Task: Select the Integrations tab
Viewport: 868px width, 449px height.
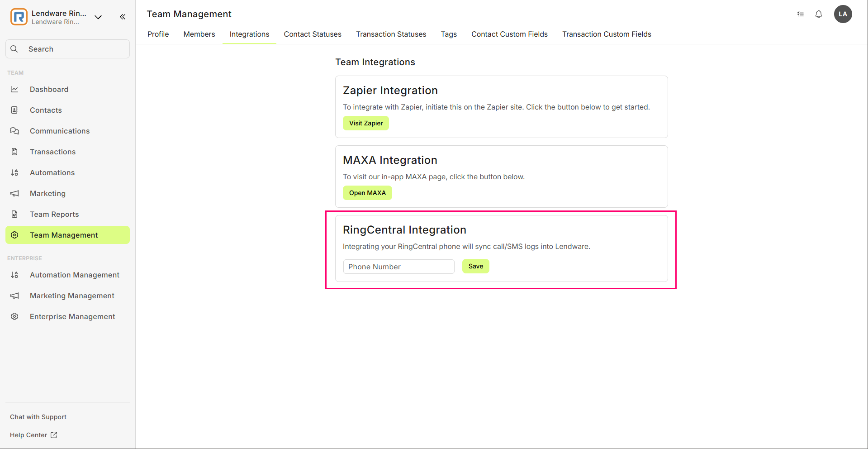Action: pyautogui.click(x=249, y=34)
